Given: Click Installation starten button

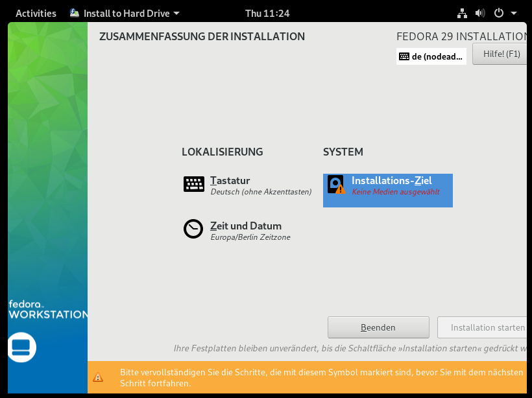Looking at the screenshot, I should pos(482,327).
